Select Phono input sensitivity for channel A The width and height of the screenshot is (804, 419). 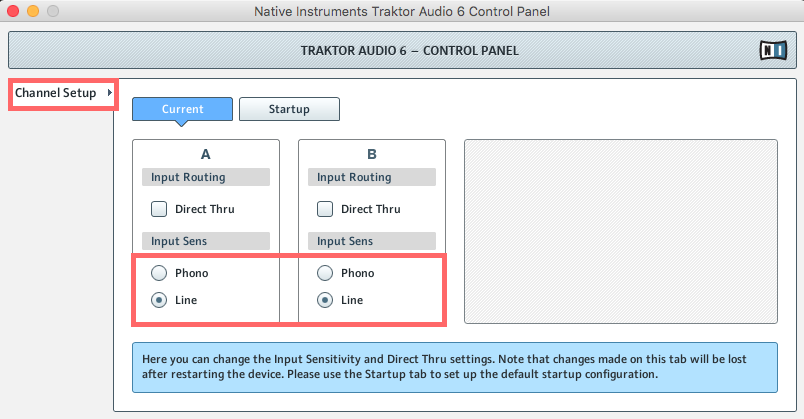[x=159, y=273]
